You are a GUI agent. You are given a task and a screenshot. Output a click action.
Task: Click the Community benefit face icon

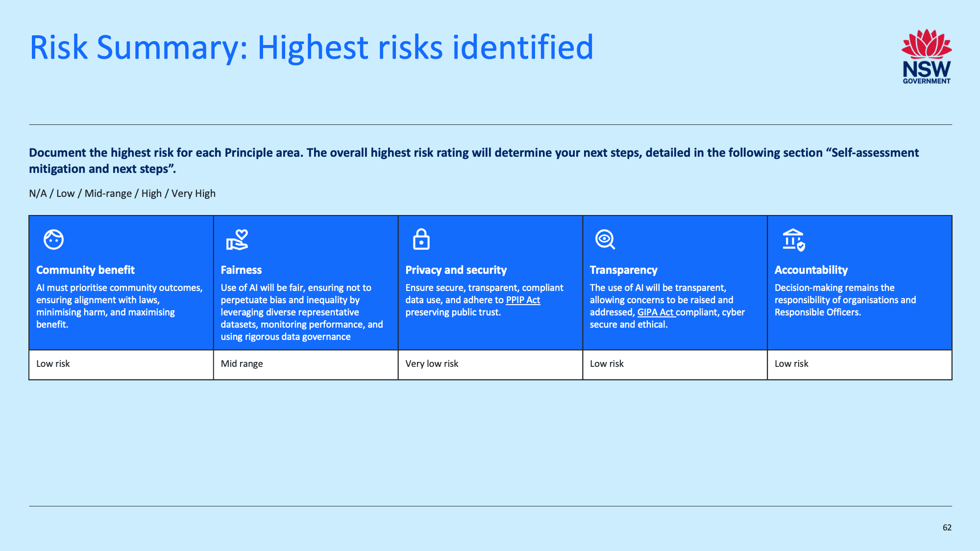point(53,240)
